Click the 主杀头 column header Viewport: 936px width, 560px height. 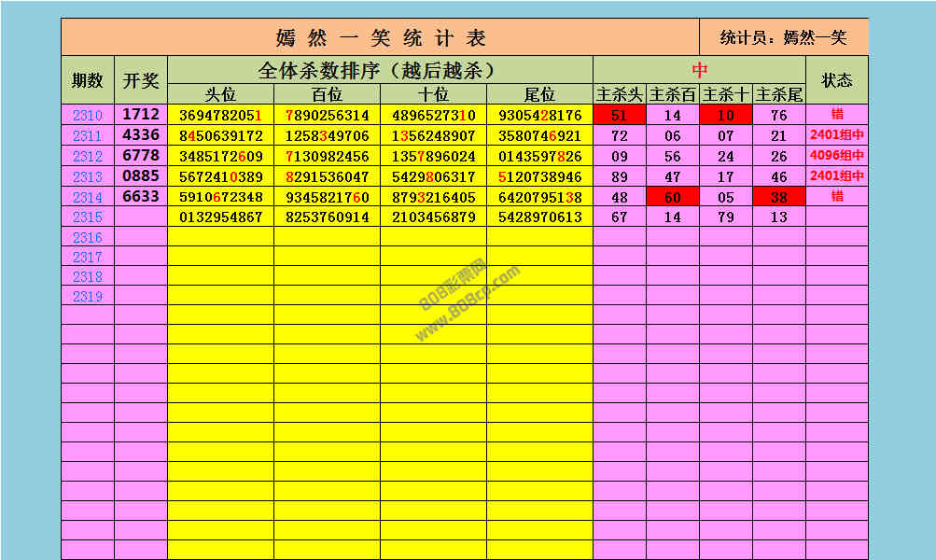[x=619, y=94]
